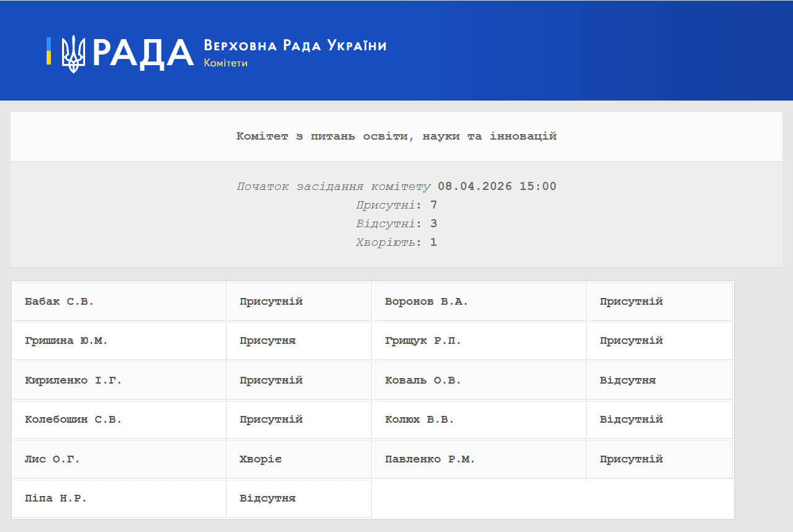Click the РАДА wordmark in header

click(143, 53)
